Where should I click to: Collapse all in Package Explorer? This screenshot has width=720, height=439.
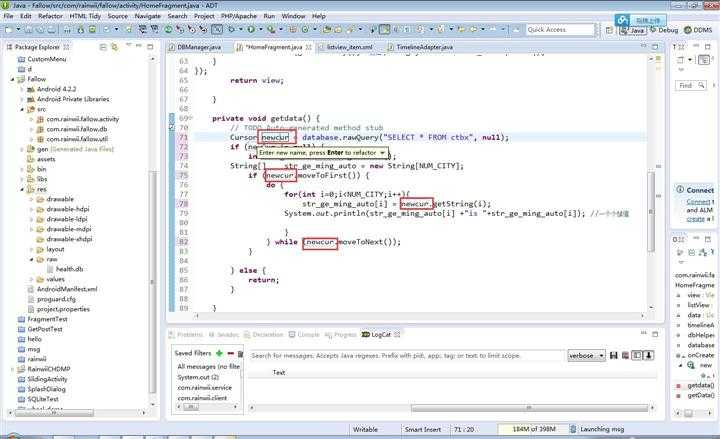coord(103,47)
